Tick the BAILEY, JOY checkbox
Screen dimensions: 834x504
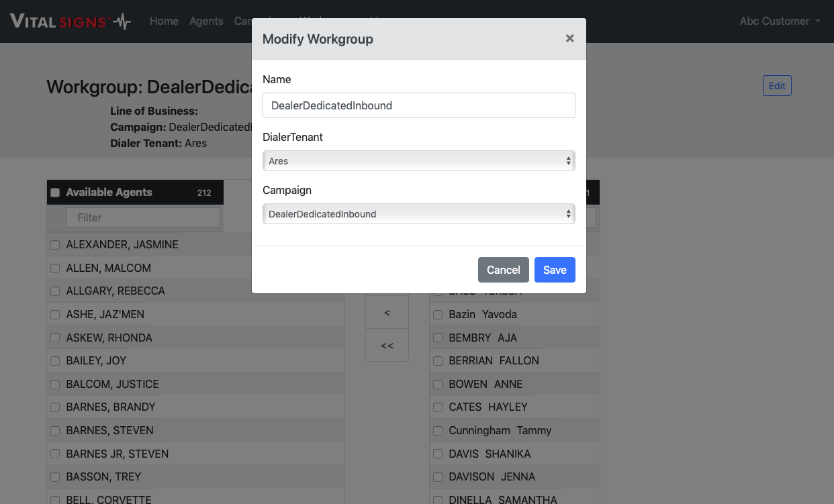55,361
